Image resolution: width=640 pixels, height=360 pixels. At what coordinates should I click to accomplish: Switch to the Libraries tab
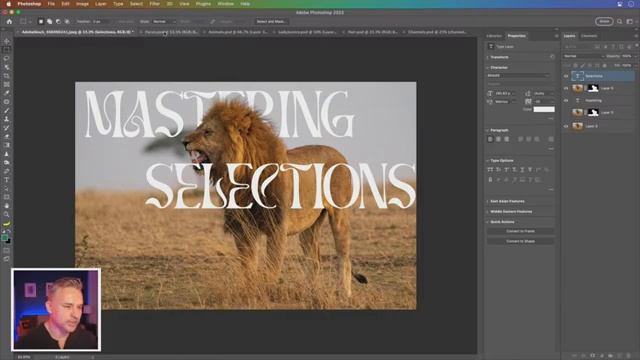(494, 36)
